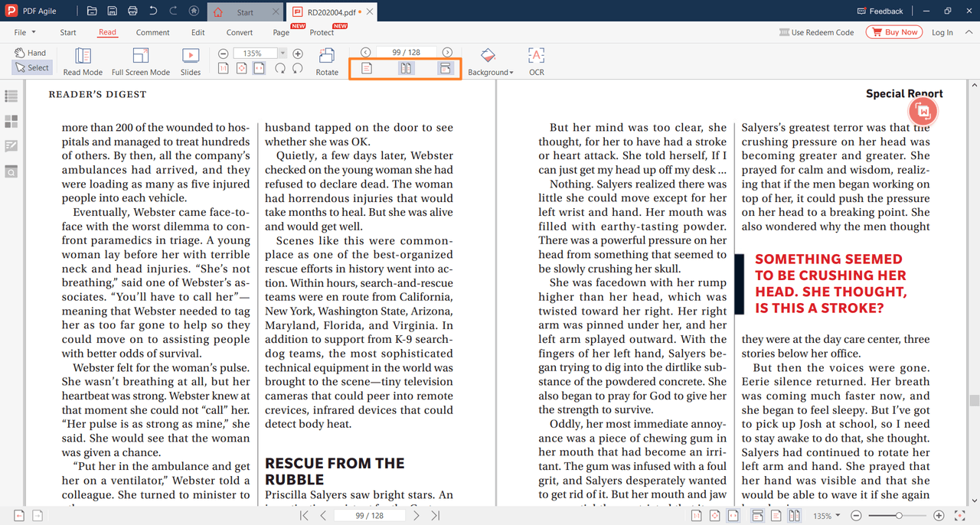Toggle two-page view layout
Image resolution: width=980 pixels, height=525 pixels.
[x=406, y=67]
